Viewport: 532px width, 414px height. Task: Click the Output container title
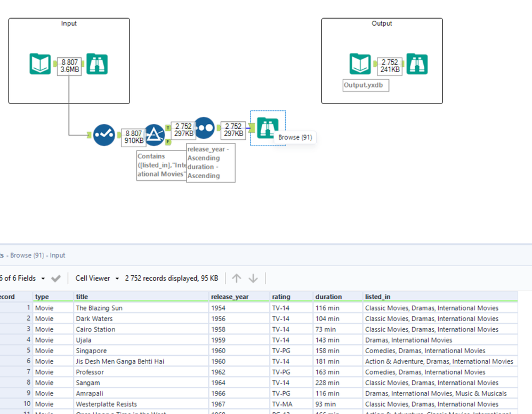[x=382, y=23]
